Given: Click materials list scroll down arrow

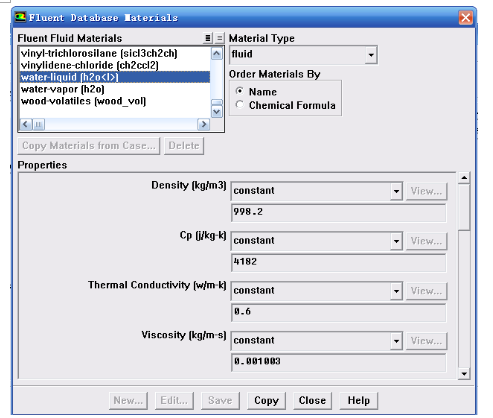Looking at the screenshot, I should click(x=217, y=112).
